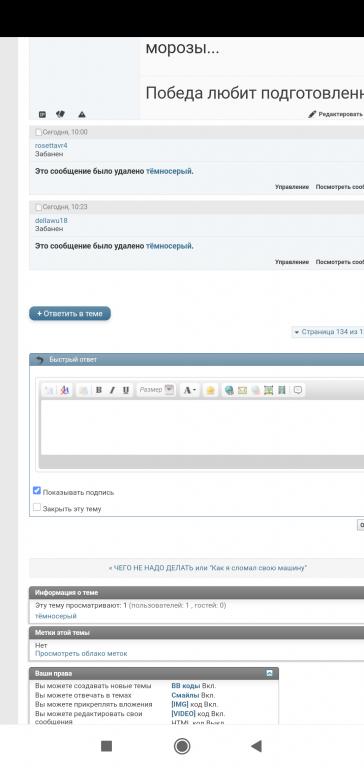This screenshot has height=768, width=364.
Task: Report the post using the warning triangle icon
Action: (x=82, y=115)
